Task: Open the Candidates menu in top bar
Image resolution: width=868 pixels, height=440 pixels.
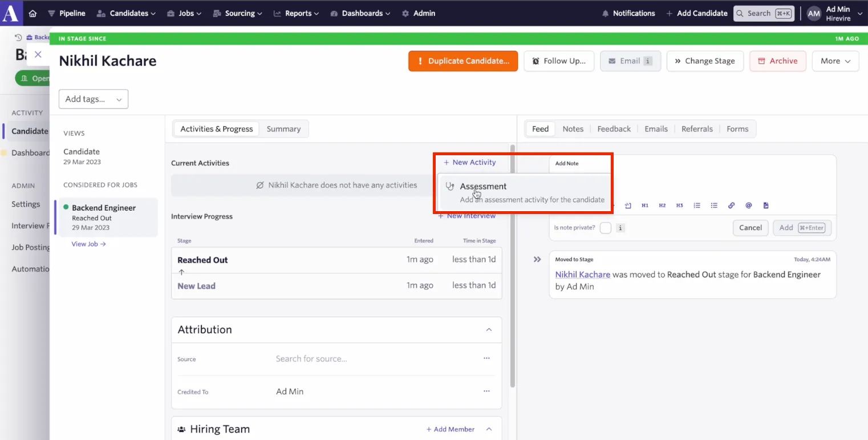Action: 126,13
